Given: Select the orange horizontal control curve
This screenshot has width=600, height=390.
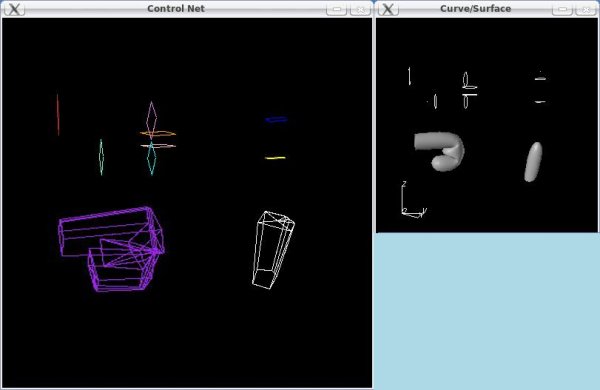Looking at the screenshot, I should [x=158, y=134].
